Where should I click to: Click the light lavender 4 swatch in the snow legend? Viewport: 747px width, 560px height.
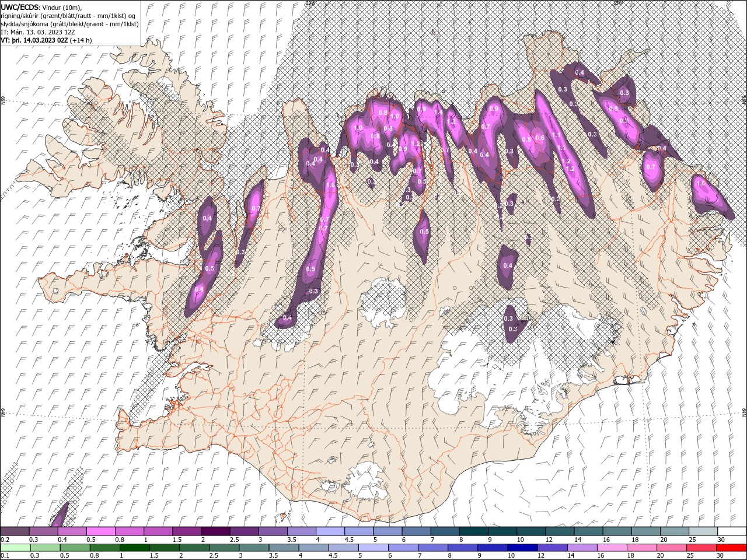(330, 531)
